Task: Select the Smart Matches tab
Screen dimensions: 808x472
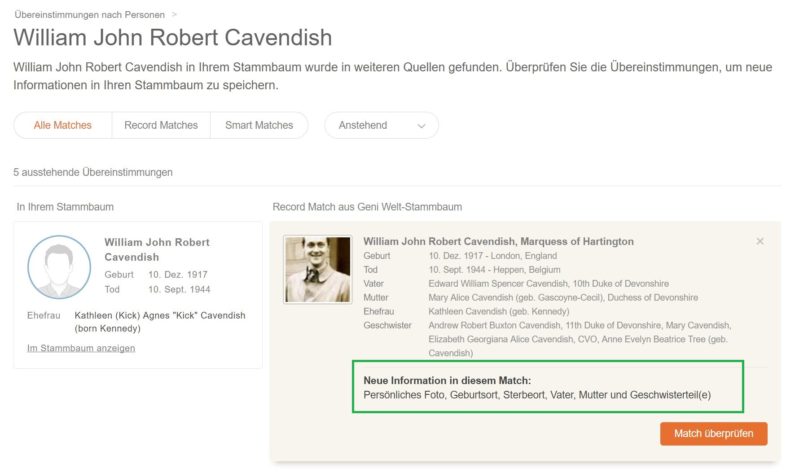Action: click(x=259, y=125)
